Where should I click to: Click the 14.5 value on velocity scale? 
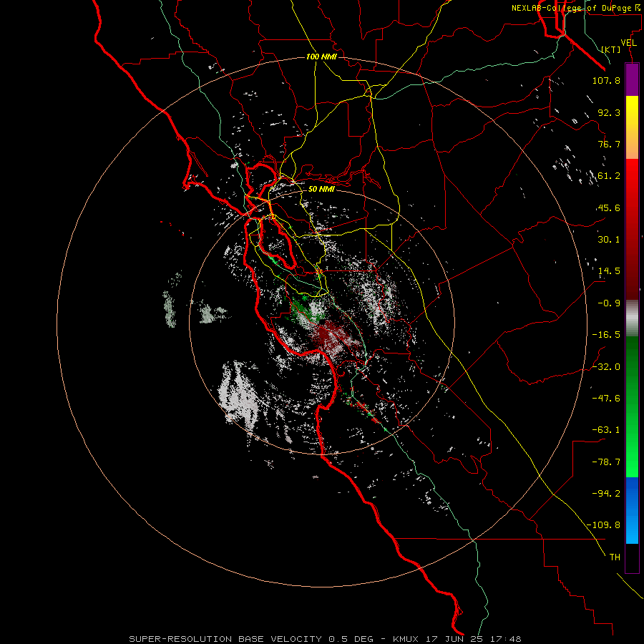[609, 271]
